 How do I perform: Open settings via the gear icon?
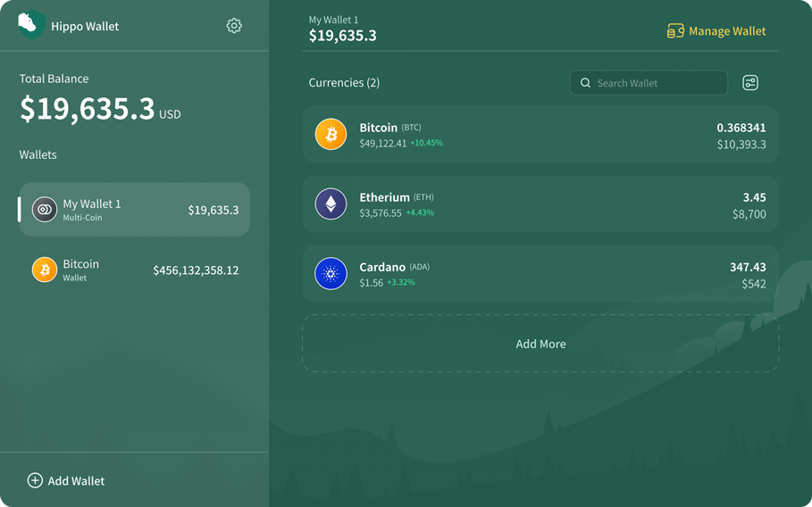[x=234, y=26]
